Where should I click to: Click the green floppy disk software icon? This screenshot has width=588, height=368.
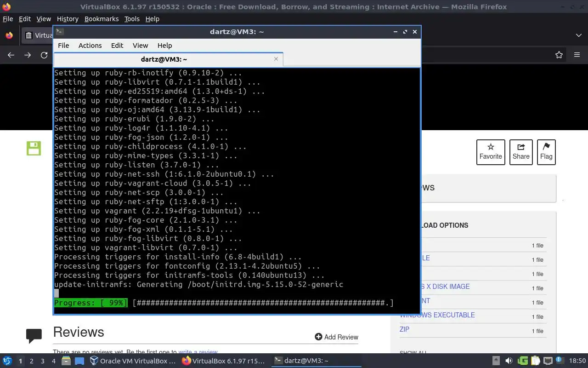[34, 148]
